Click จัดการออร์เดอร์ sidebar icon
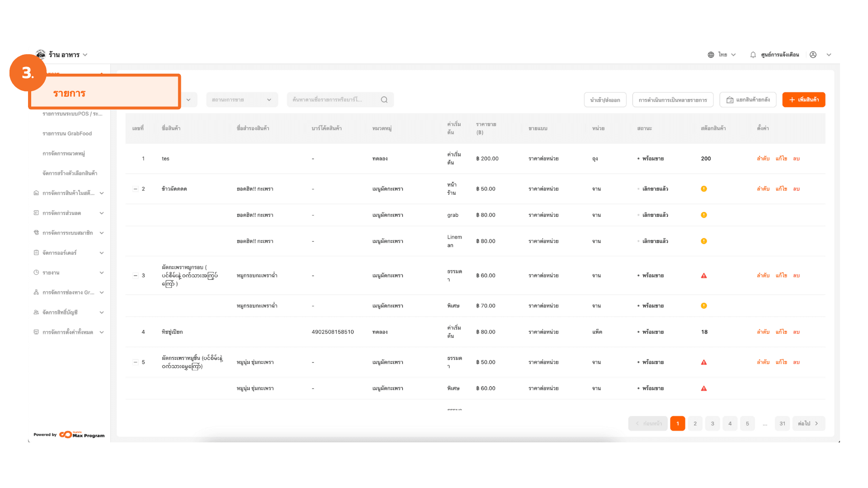Viewport: 868px width, 488px height. coord(36,253)
